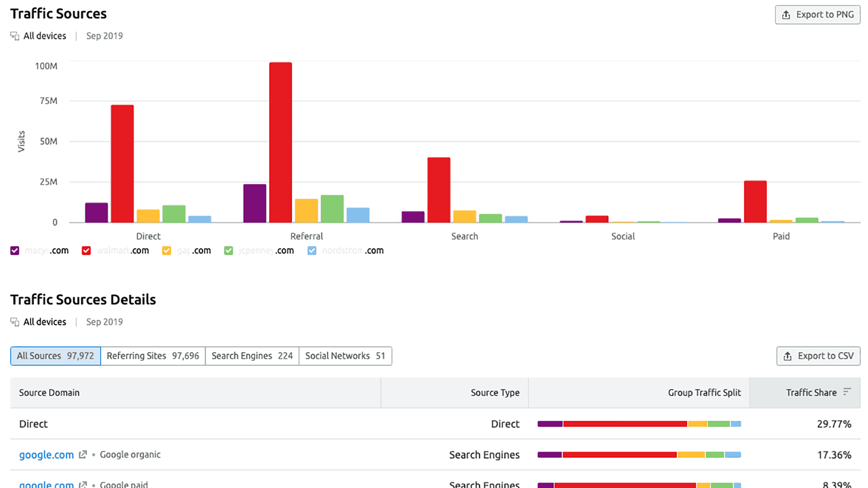Open external link icon beside Google organic
Viewport: 868px width, 488px height.
coord(83,455)
